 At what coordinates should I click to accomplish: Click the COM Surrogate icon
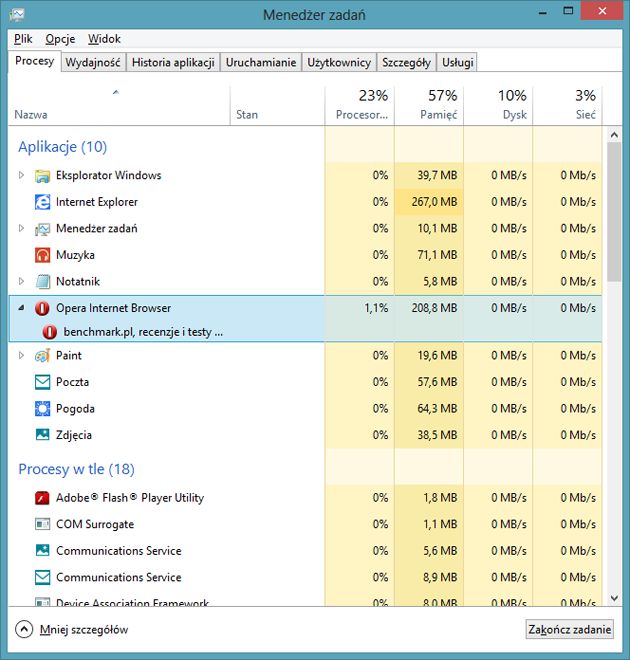click(x=42, y=524)
